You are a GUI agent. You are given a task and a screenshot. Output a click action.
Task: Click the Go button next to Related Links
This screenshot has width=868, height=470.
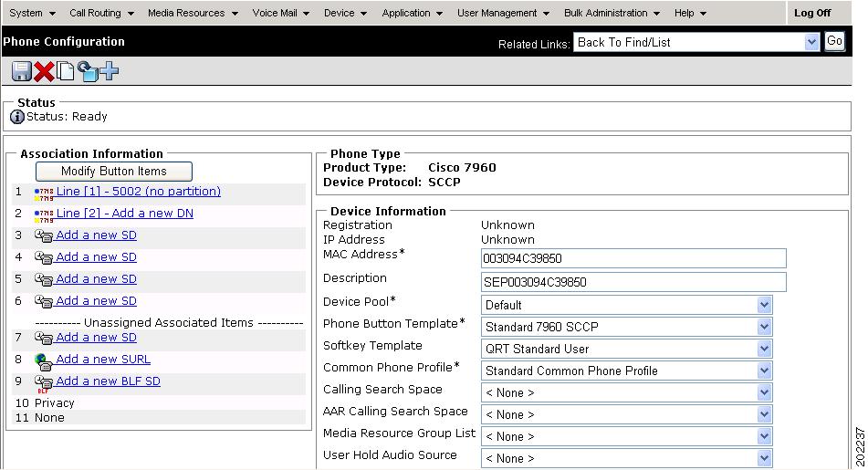tap(834, 41)
